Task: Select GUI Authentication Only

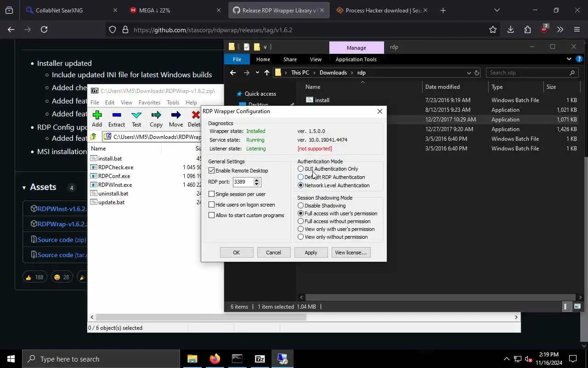Action: point(301,169)
